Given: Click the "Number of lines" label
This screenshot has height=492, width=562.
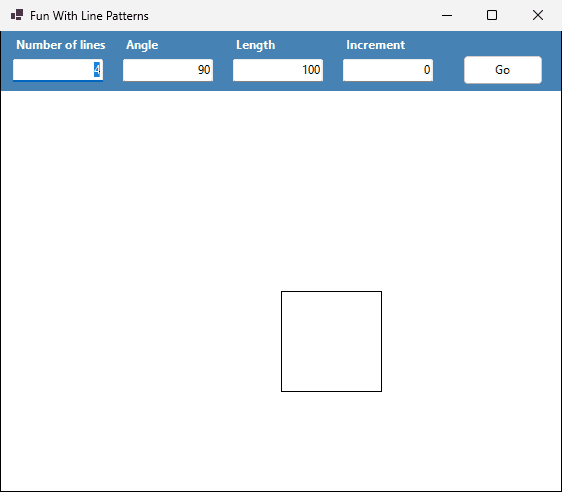Looking at the screenshot, I should (61, 45).
